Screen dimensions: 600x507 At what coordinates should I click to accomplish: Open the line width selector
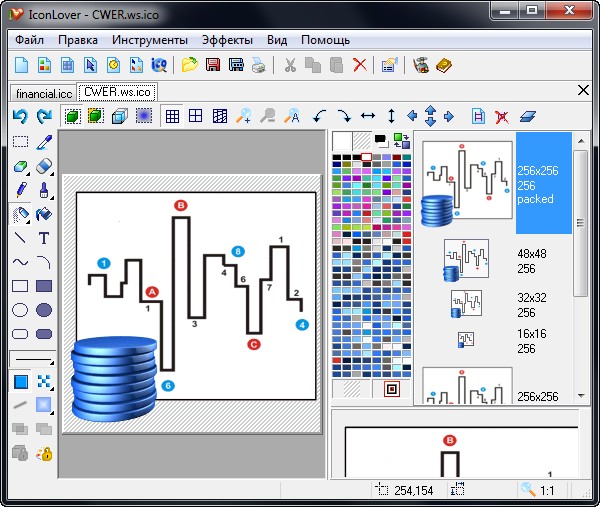[32, 359]
